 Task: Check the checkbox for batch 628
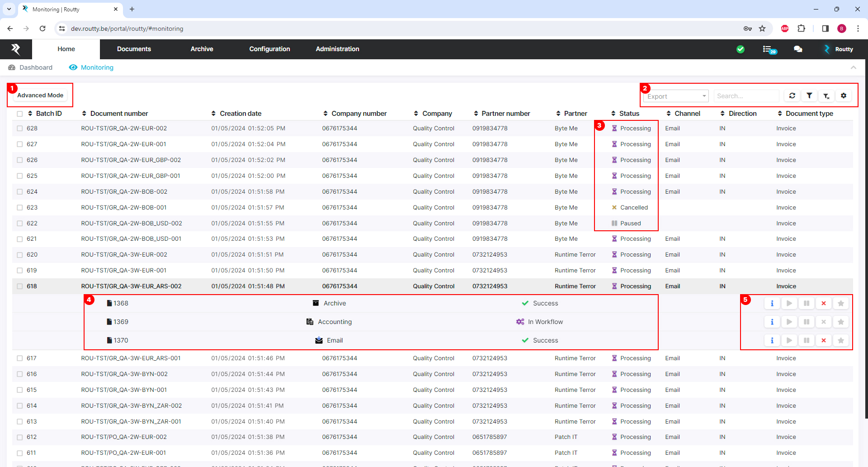coord(20,129)
